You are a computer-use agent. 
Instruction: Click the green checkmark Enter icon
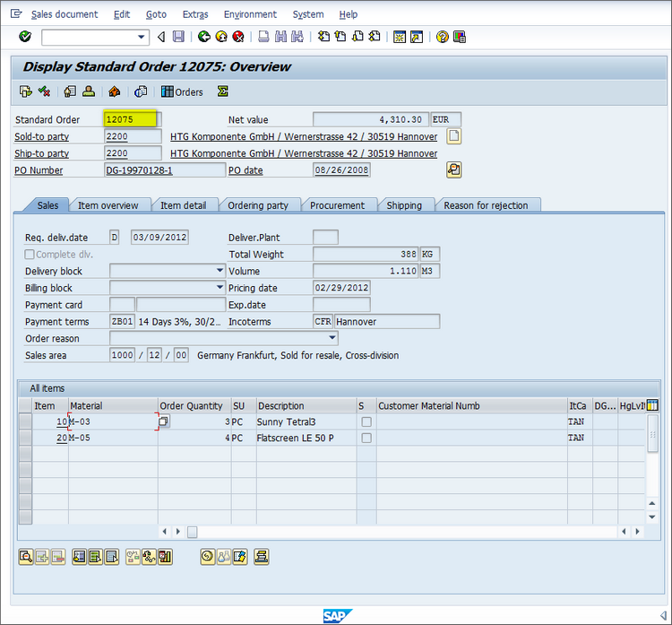24,37
